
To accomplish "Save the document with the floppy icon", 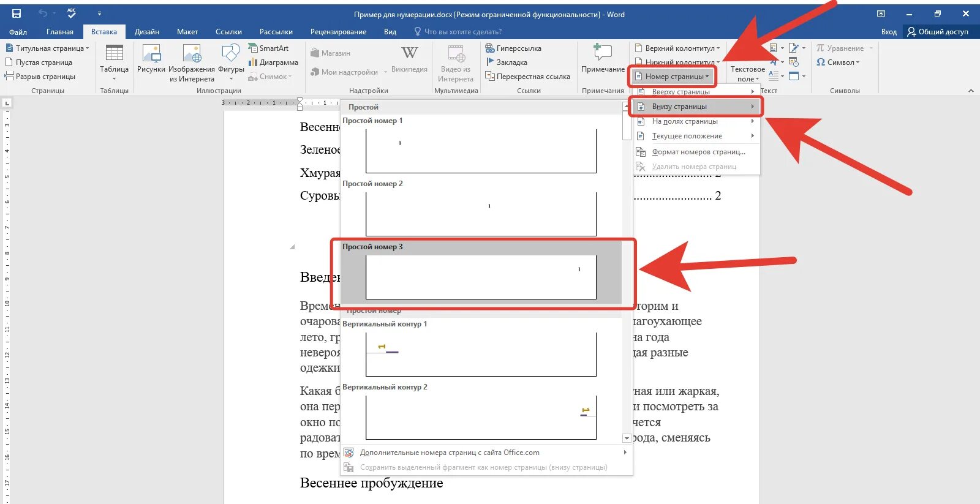I will pos(17,13).
